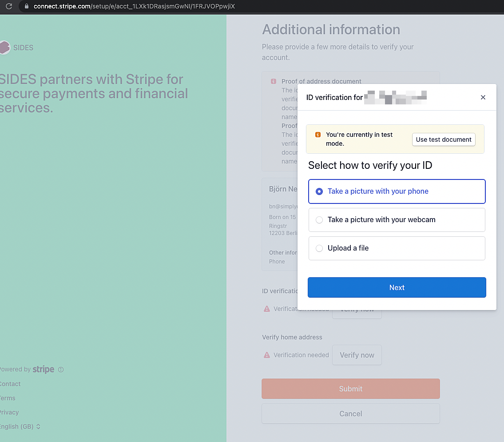Viewport: 504px width, 442px height.
Task: Click the Select how to verify your ID heading
Action: (x=370, y=165)
